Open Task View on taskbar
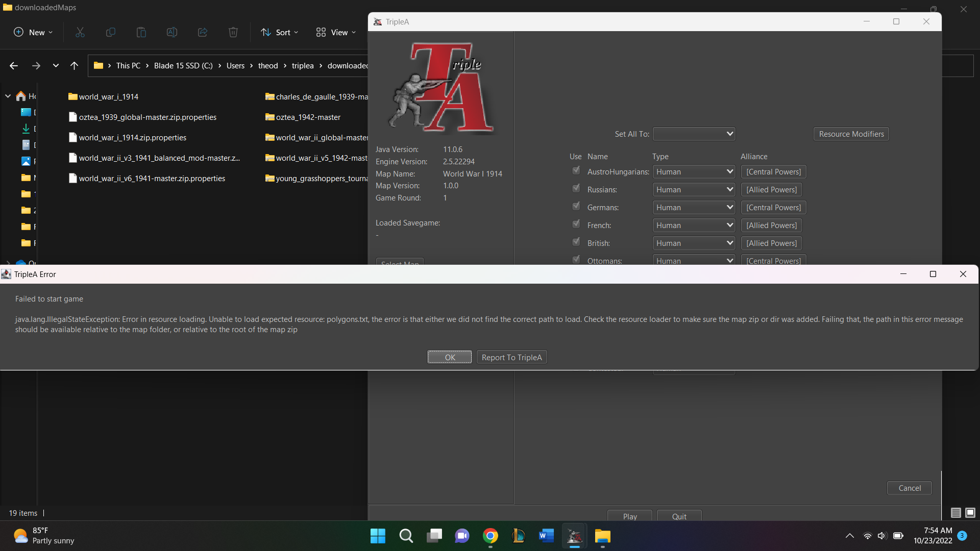Viewport: 980px width, 551px height. coord(434,536)
